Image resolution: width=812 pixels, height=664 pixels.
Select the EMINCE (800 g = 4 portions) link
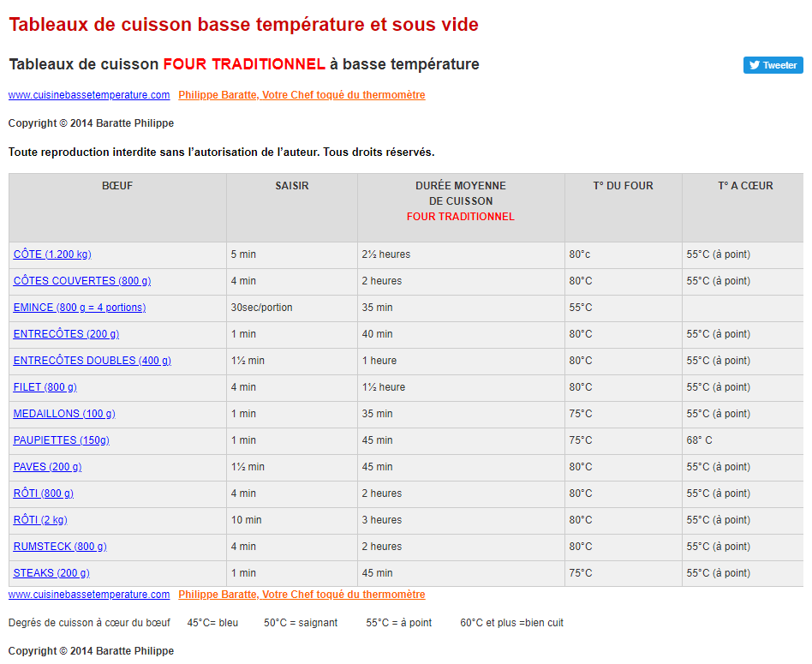tap(80, 307)
